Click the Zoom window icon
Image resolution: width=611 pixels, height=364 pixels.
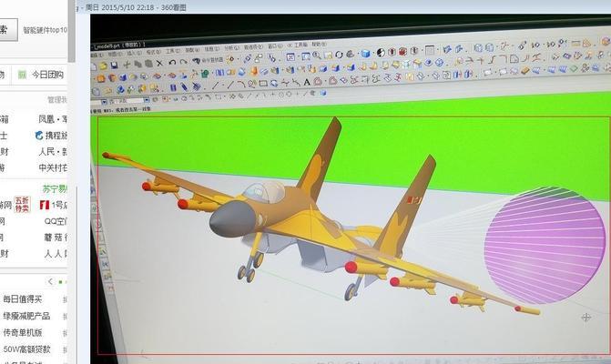[x=306, y=56]
